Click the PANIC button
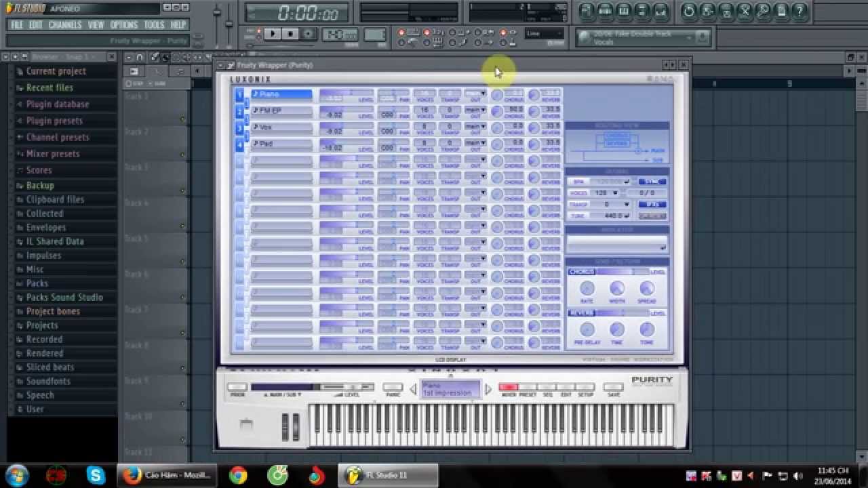The height and width of the screenshot is (488, 868). [x=393, y=387]
